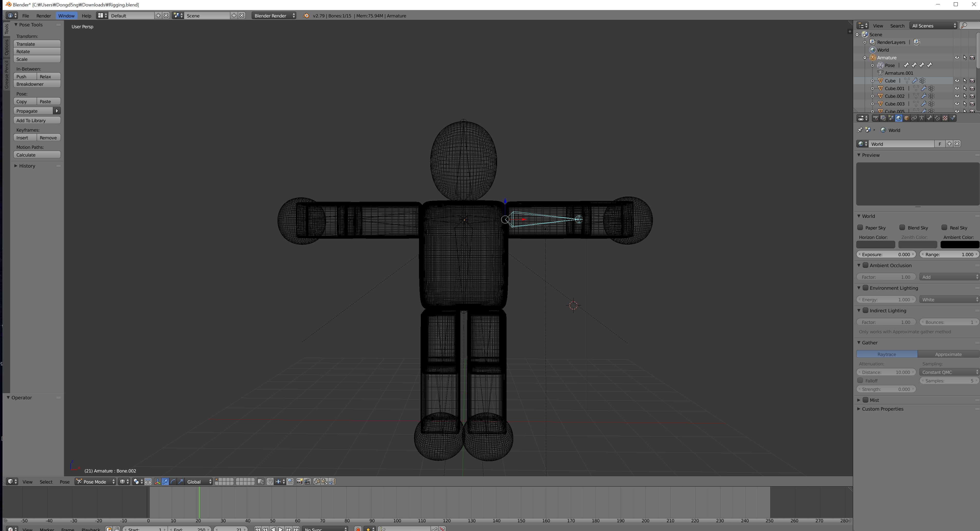Enable Real Sky checkbox
Image resolution: width=980 pixels, height=531 pixels.
click(944, 227)
